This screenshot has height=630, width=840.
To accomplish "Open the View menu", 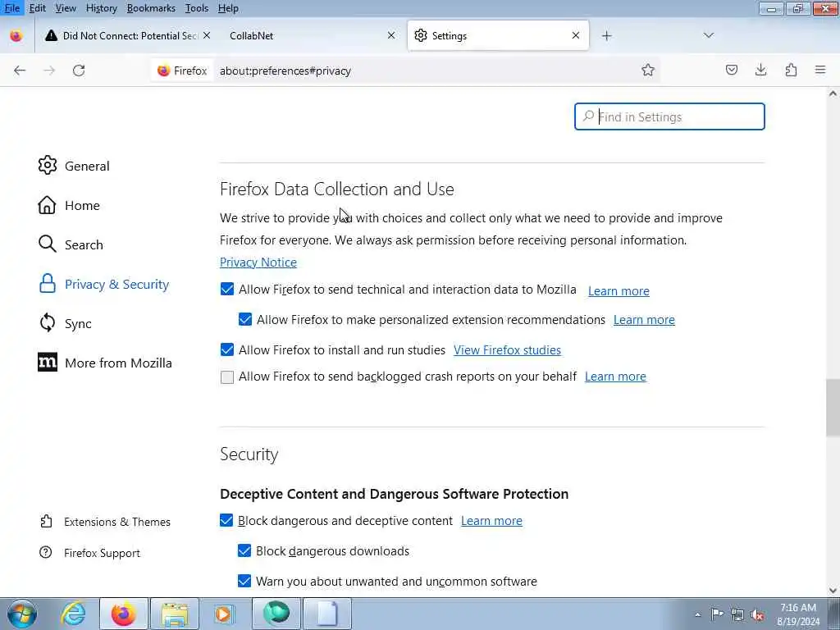I will pos(66,8).
